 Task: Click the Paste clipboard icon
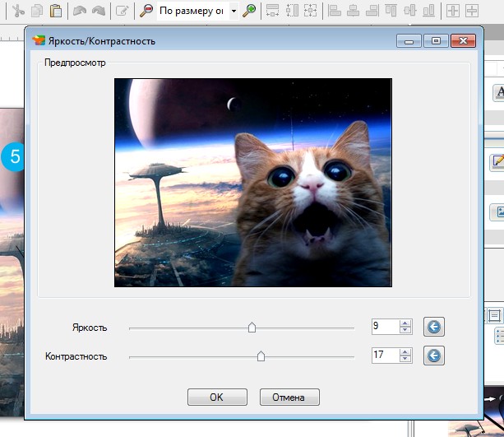(56, 11)
